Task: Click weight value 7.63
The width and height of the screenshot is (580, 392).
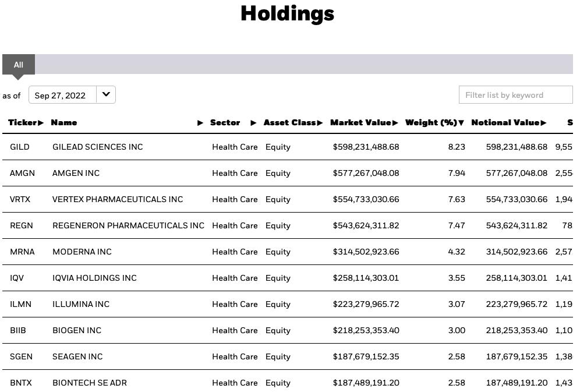Action: coord(457,199)
